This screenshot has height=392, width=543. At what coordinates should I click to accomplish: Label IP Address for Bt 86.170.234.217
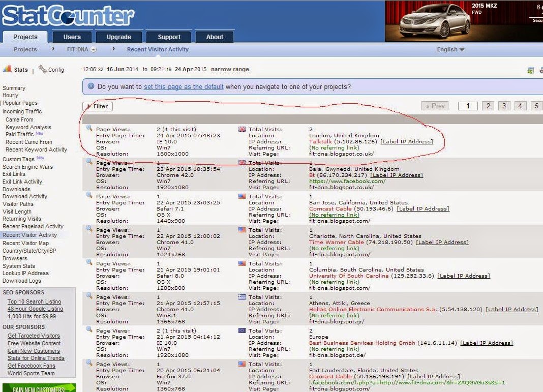(397, 175)
